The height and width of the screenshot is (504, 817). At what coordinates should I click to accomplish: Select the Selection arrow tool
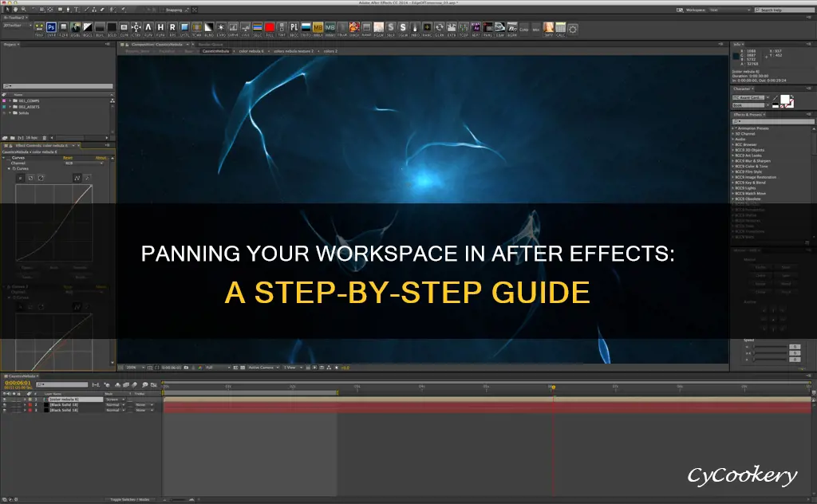8,10
